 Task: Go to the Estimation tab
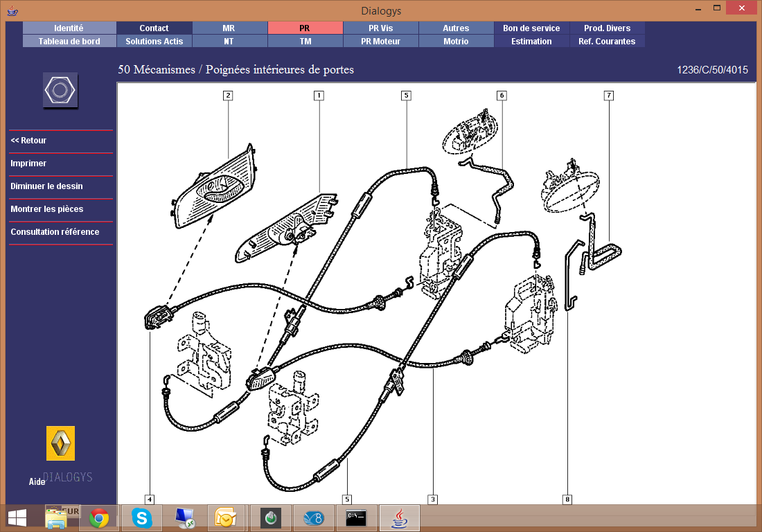coord(531,42)
